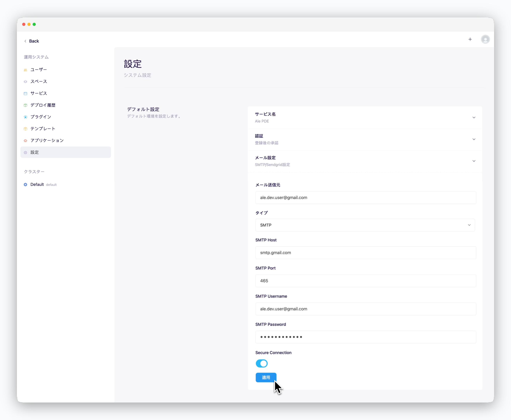Click the Back chevron arrow icon
The width and height of the screenshot is (511, 420).
pyautogui.click(x=25, y=41)
